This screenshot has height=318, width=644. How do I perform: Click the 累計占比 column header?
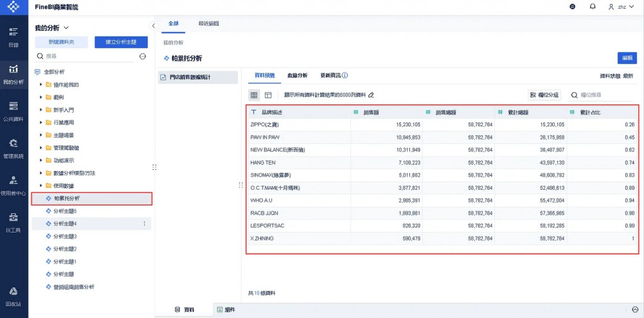(602, 112)
